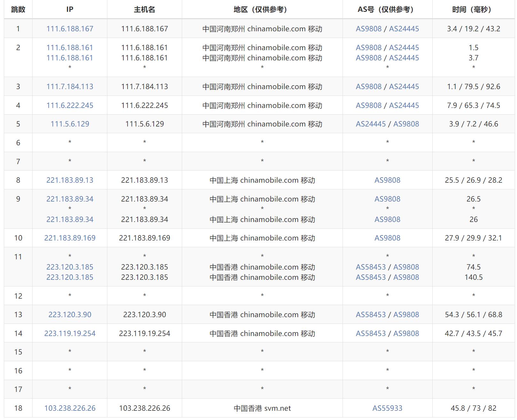This screenshot has height=420, width=517.
Task: Open the 103.238.226.26 link in IP column
Action: pyautogui.click(x=70, y=408)
